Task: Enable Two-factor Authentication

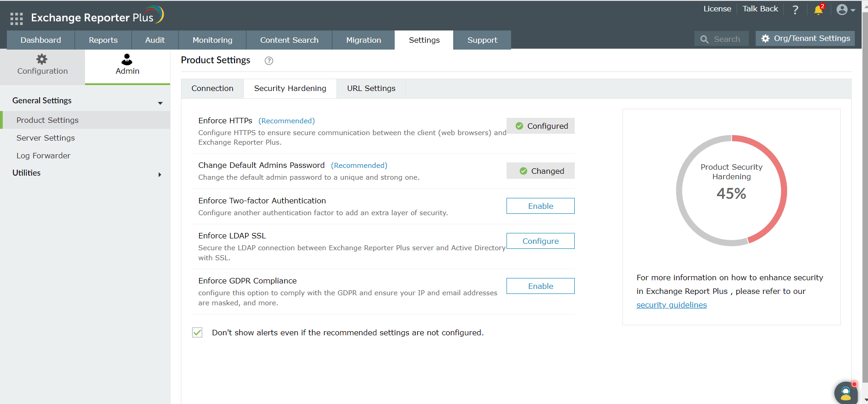Action: pyautogui.click(x=541, y=206)
